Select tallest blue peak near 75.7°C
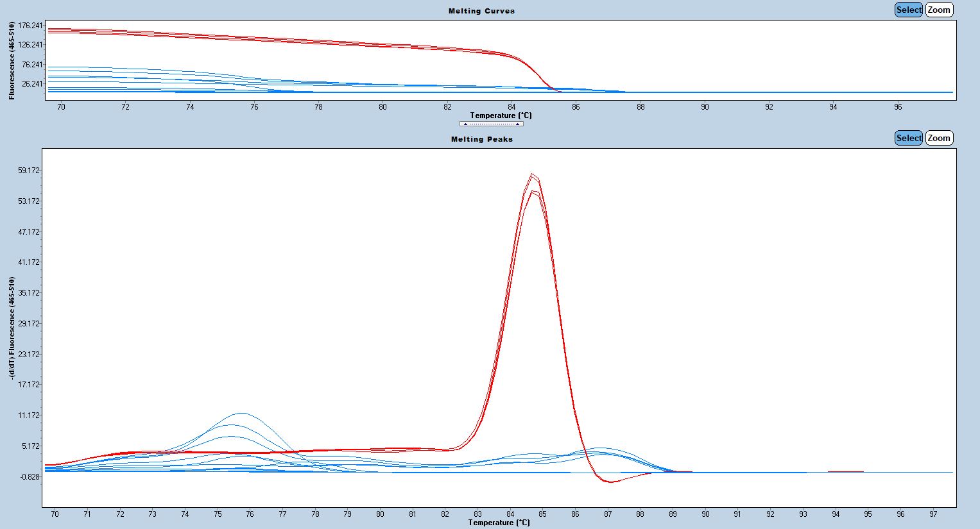 (x=242, y=413)
